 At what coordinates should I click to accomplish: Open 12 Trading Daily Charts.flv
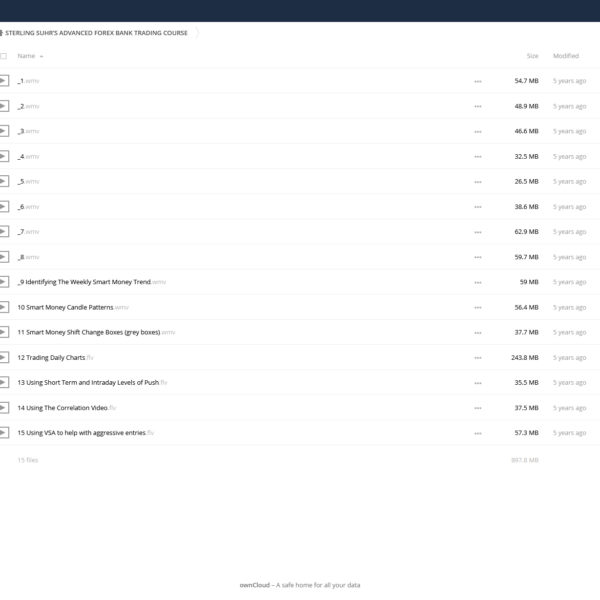pyautogui.click(x=55, y=357)
